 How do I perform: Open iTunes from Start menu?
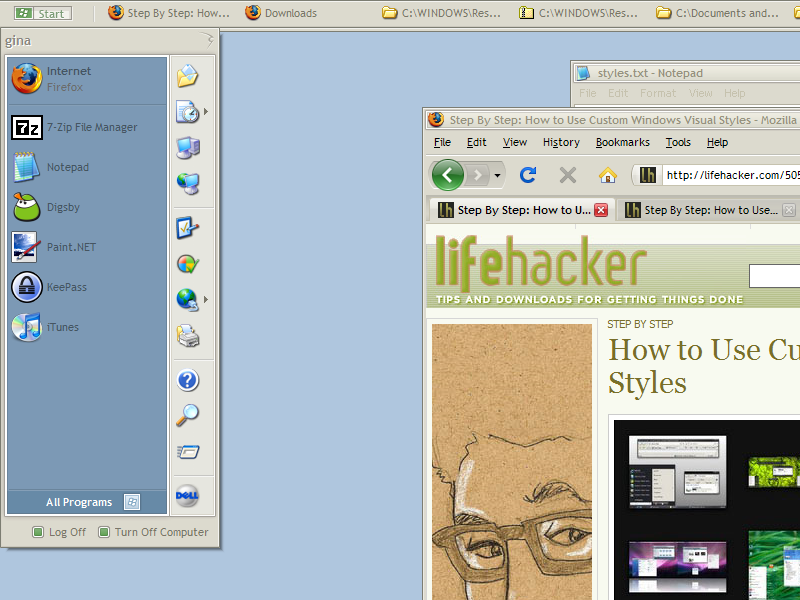(x=87, y=327)
